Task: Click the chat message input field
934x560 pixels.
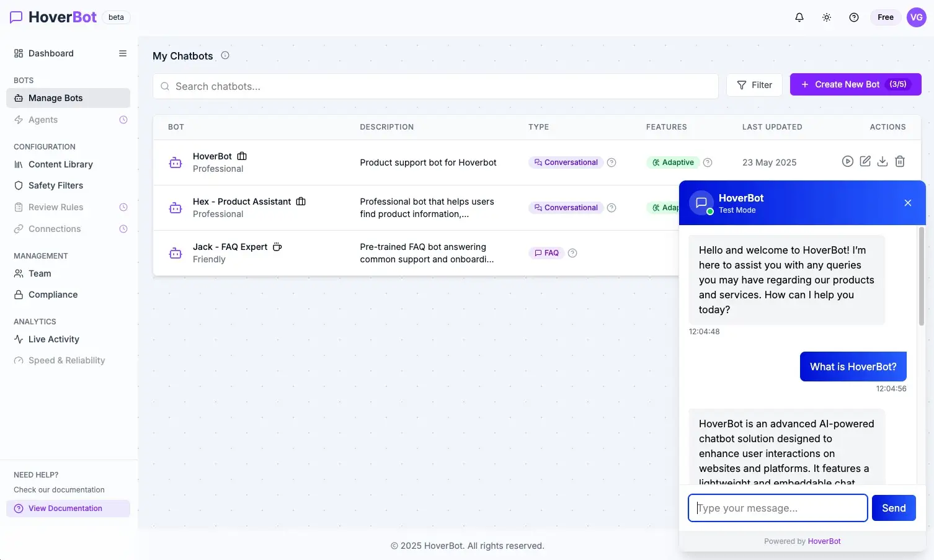Action: click(777, 507)
